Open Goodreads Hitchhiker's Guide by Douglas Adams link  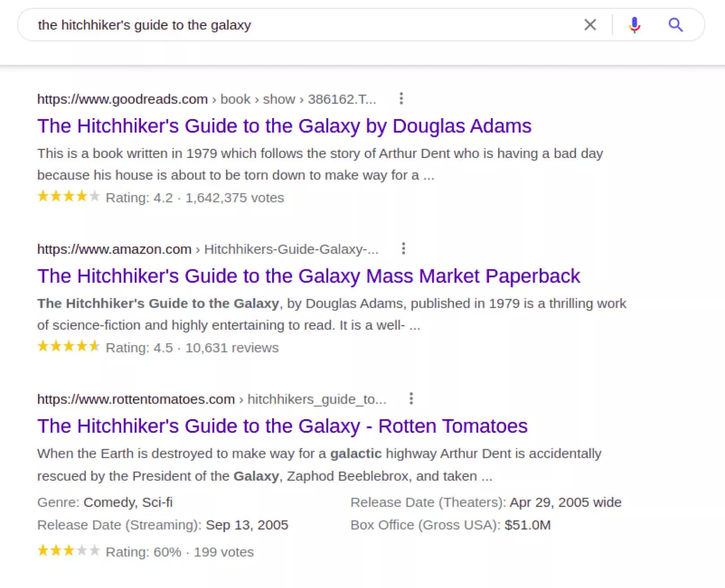tap(284, 126)
